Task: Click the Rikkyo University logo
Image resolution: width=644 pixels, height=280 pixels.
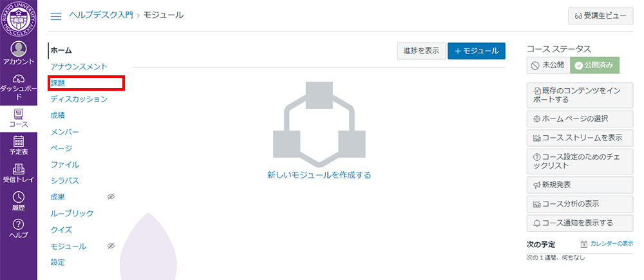Action: pyautogui.click(x=19, y=19)
